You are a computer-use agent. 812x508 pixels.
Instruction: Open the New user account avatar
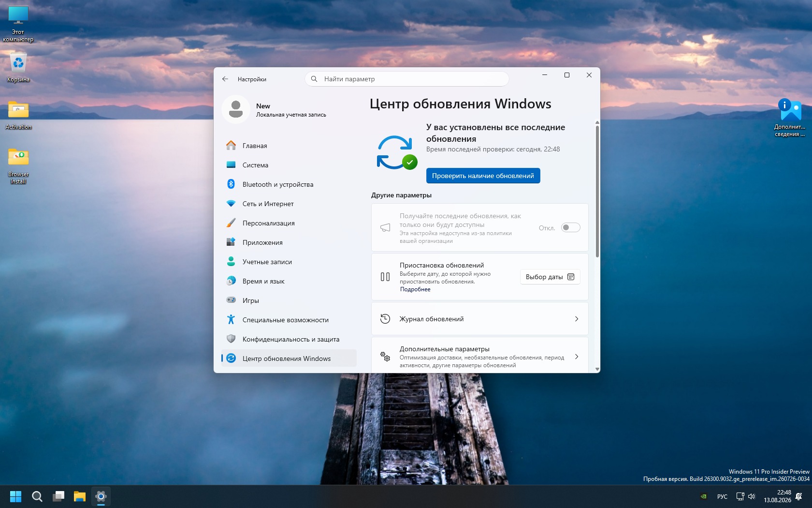(x=236, y=109)
